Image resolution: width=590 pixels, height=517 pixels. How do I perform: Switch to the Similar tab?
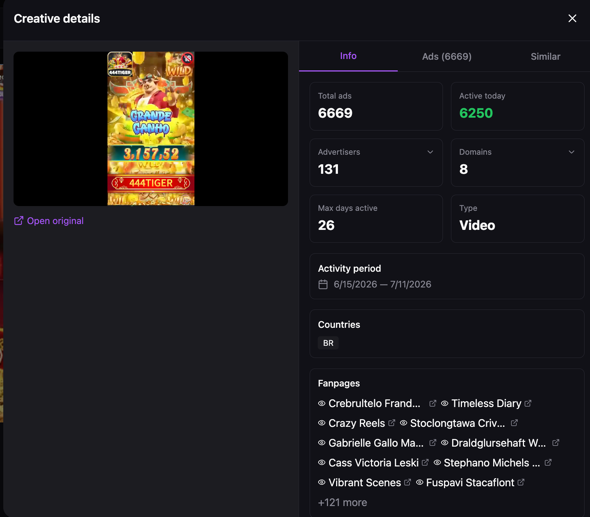pyautogui.click(x=545, y=56)
